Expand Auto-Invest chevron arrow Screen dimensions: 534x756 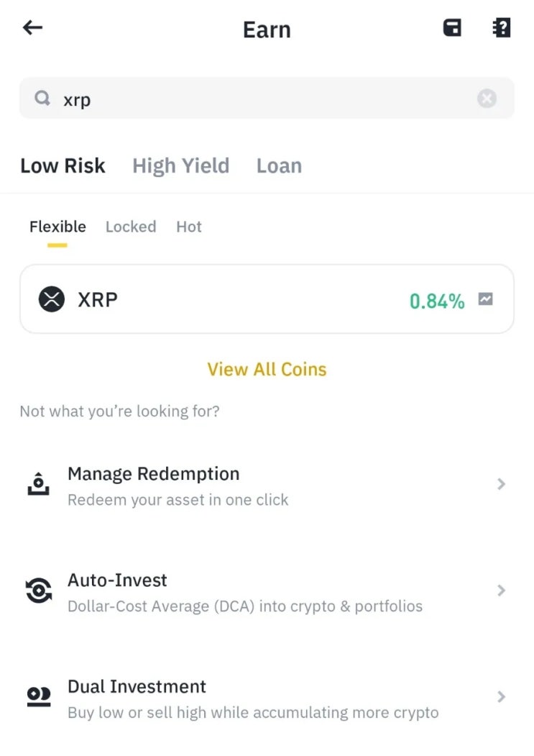click(501, 591)
